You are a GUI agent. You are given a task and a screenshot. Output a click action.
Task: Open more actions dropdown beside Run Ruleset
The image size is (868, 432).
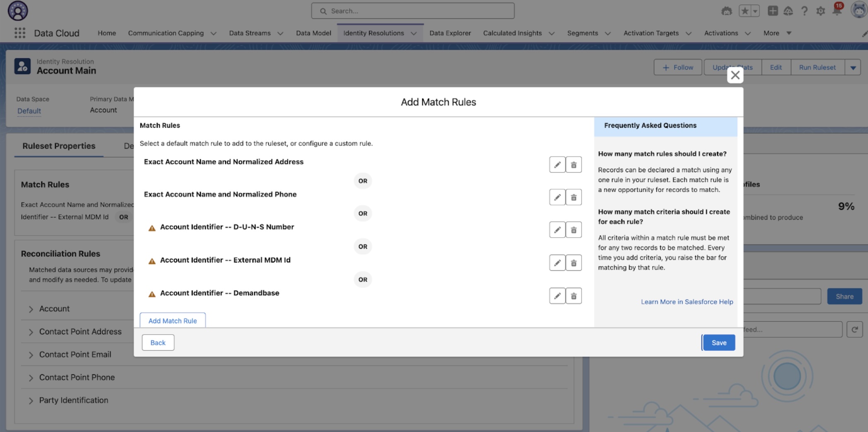point(853,68)
